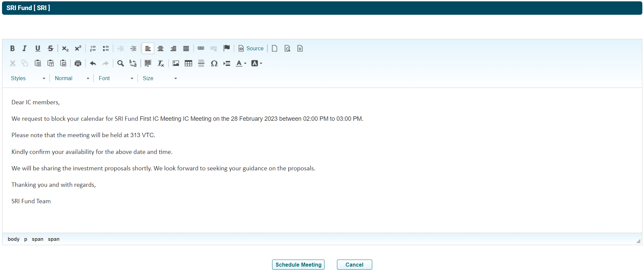Click the anchor flag icon
Image resolution: width=644 pixels, height=274 pixels.
pyautogui.click(x=227, y=48)
